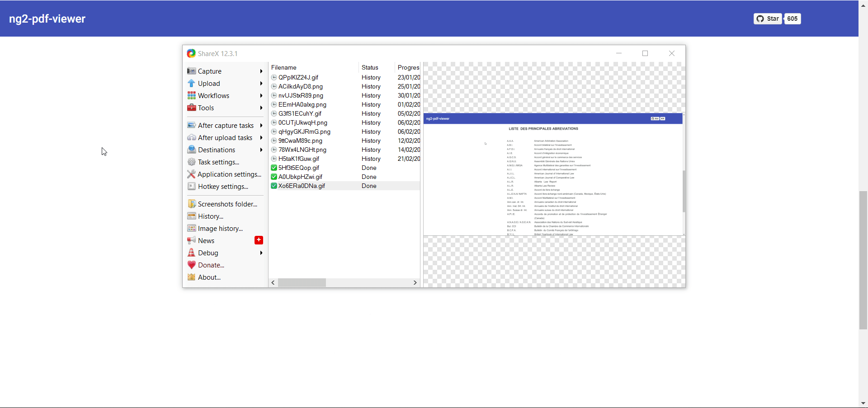Click the clock icon beside nvUJStxR89.png
The width and height of the screenshot is (868, 408).
(x=274, y=95)
